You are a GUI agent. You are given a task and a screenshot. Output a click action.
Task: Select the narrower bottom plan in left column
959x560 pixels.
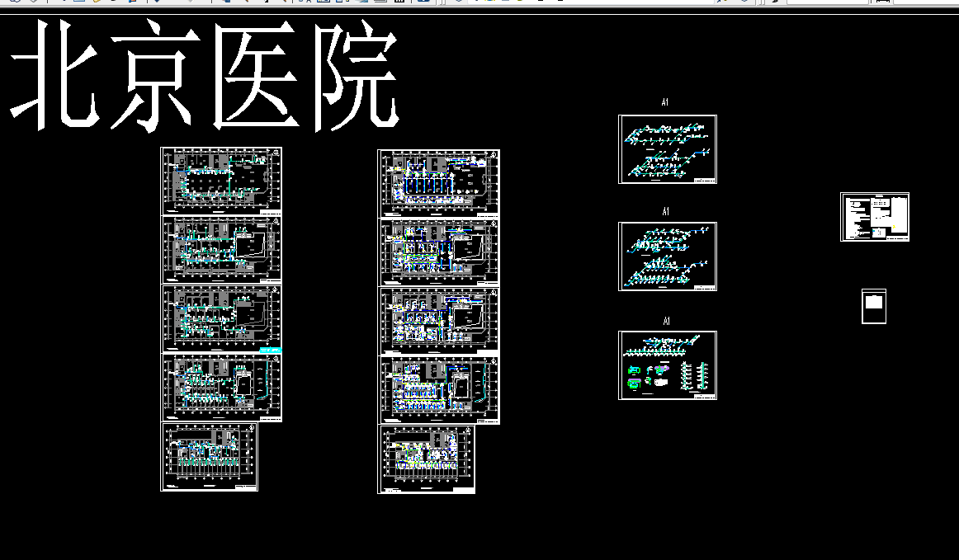[x=209, y=457]
